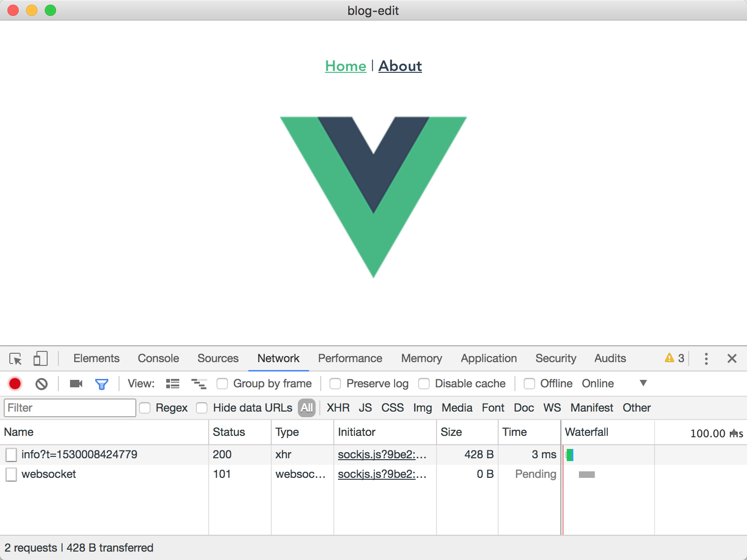Sort by the Status column header
Screen dimensions: 747x560
click(240, 432)
